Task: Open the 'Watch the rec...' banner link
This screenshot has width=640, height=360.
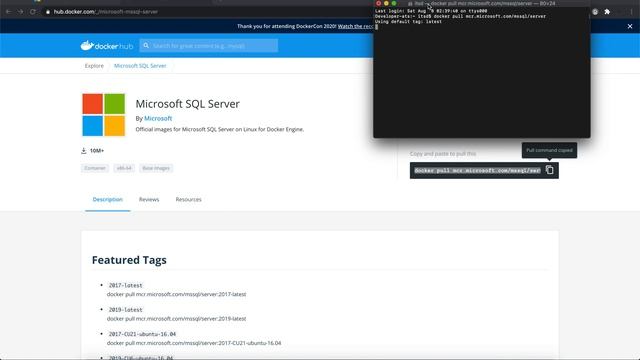Action: coord(355,26)
